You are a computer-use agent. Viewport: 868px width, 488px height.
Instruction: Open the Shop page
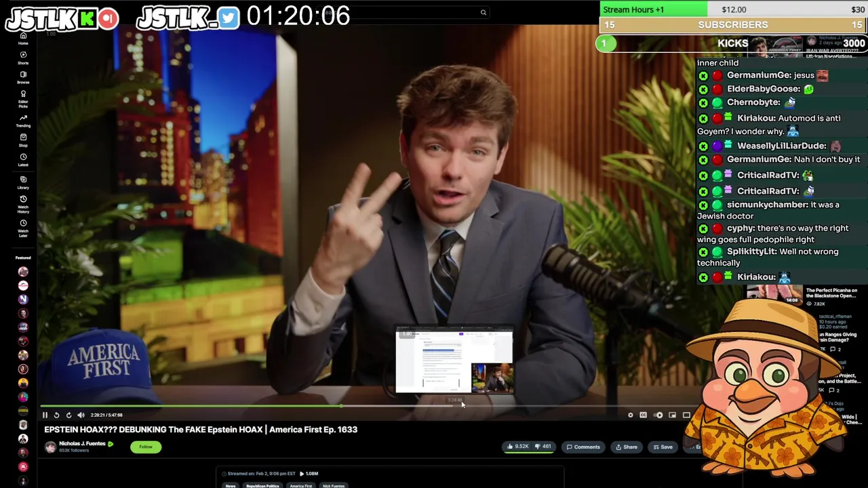click(23, 140)
